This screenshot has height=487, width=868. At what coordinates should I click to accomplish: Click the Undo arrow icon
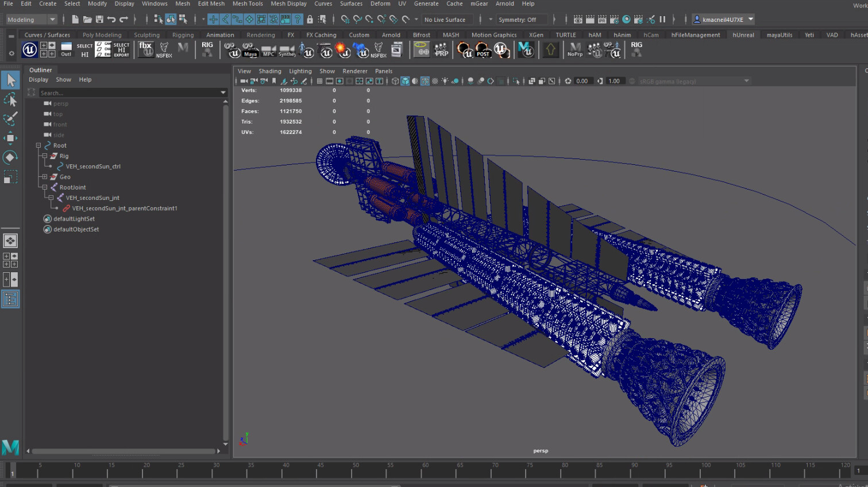(x=111, y=20)
